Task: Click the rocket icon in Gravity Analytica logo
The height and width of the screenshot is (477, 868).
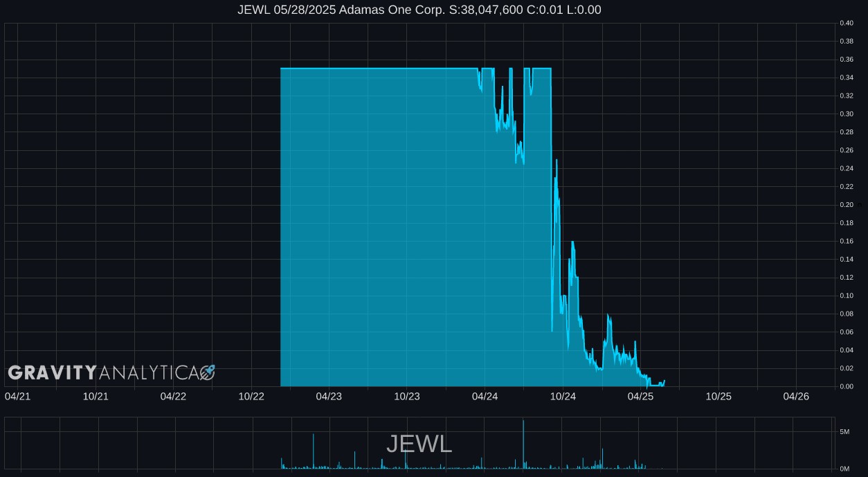Action: click(208, 372)
